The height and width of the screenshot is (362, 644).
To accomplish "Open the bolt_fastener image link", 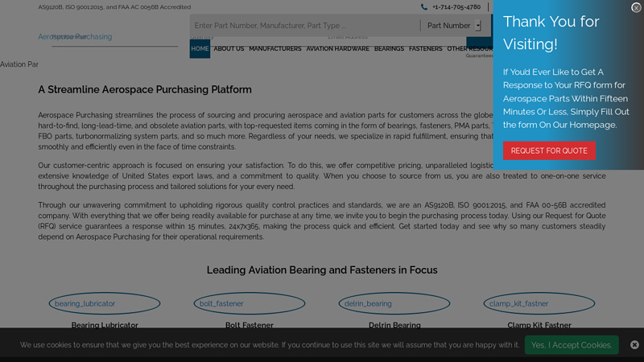I will pyautogui.click(x=250, y=304).
